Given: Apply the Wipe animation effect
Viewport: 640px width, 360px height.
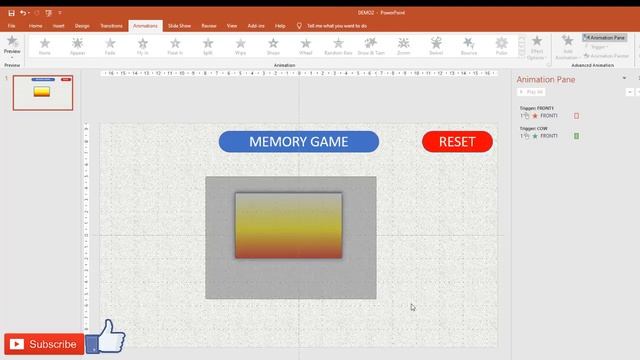Looking at the screenshot, I should point(240,46).
